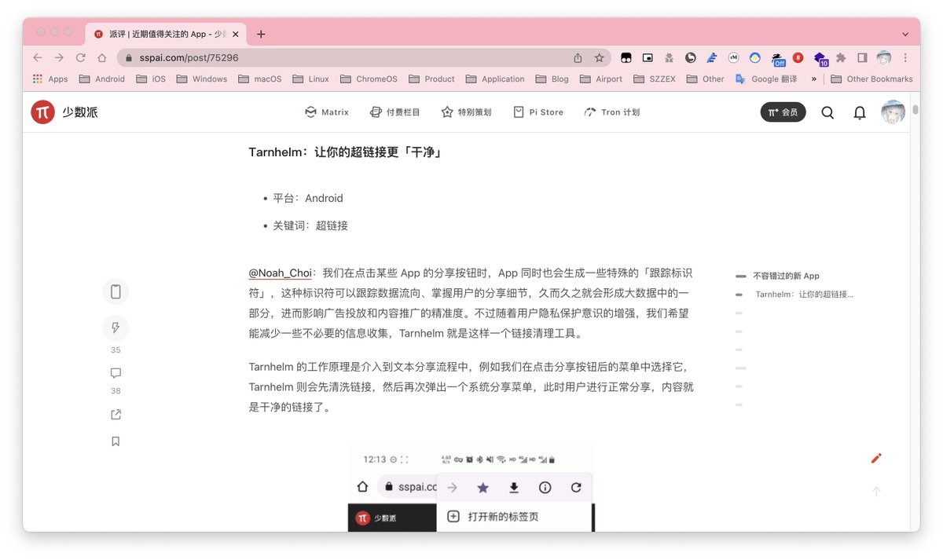Open the @Noah_Choi author link
The image size is (943, 560).
281,273
